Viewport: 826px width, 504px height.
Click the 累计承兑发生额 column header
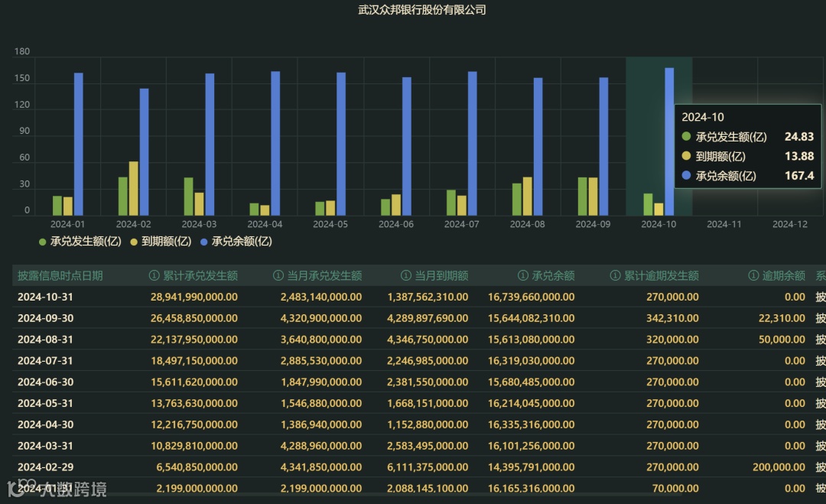(200, 275)
